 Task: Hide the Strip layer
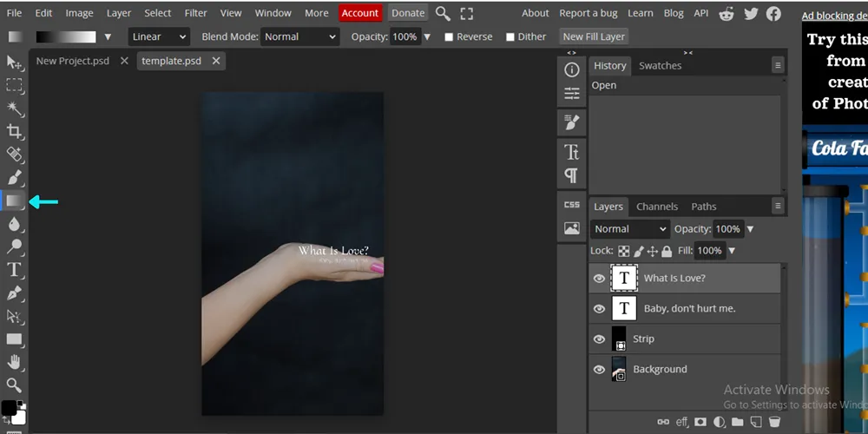point(599,339)
